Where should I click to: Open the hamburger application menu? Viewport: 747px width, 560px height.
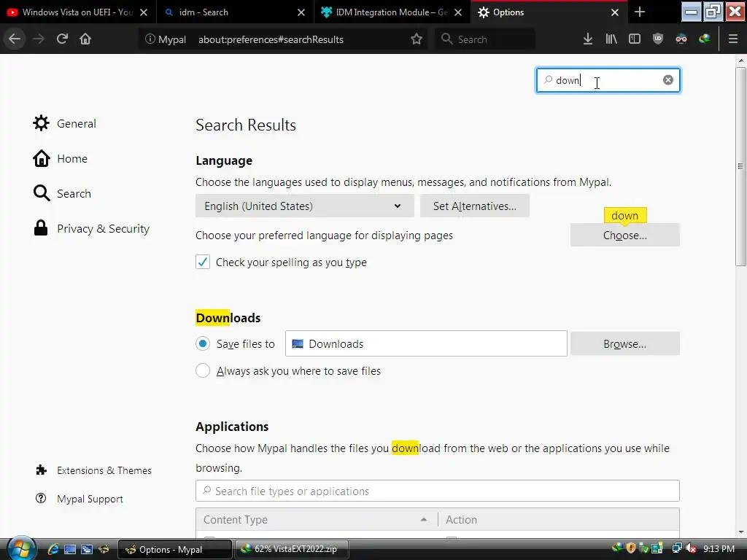point(733,39)
